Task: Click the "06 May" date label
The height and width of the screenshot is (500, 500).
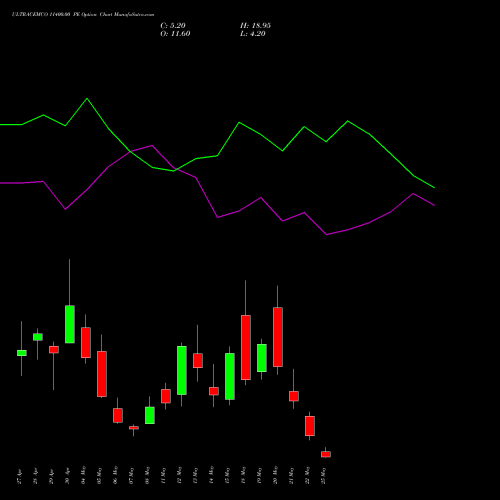Action: pyautogui.click(x=115, y=476)
